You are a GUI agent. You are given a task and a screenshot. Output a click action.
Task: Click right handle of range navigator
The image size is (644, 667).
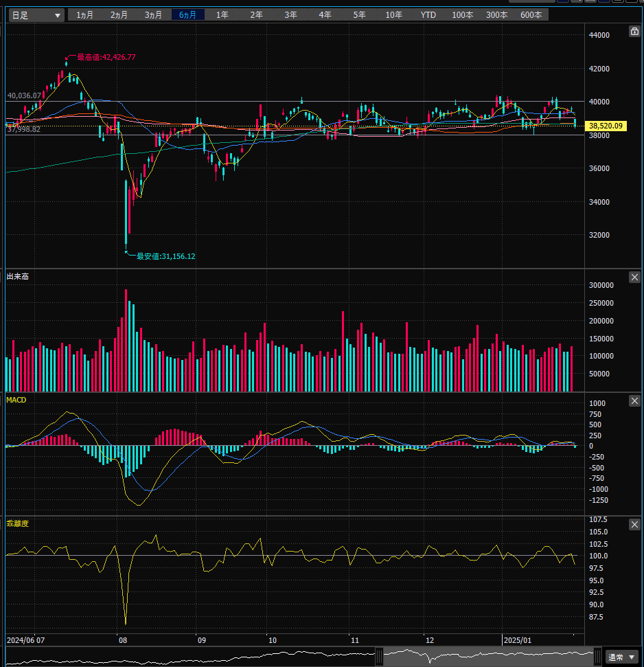pyautogui.click(x=598, y=657)
